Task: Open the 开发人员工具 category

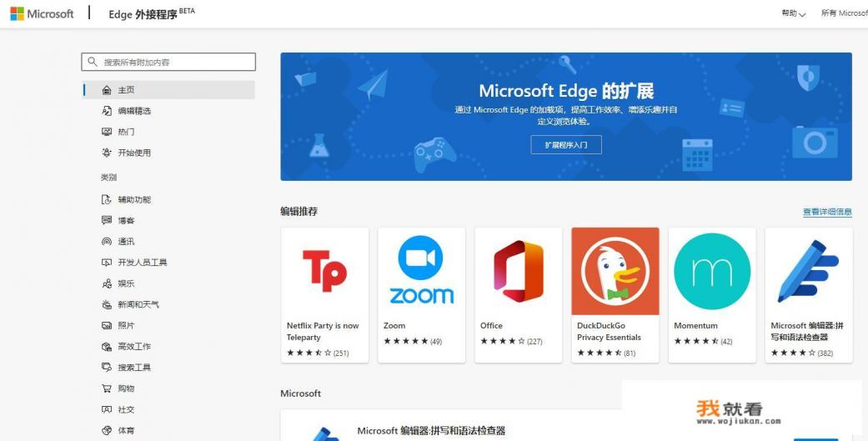Action: click(x=143, y=263)
